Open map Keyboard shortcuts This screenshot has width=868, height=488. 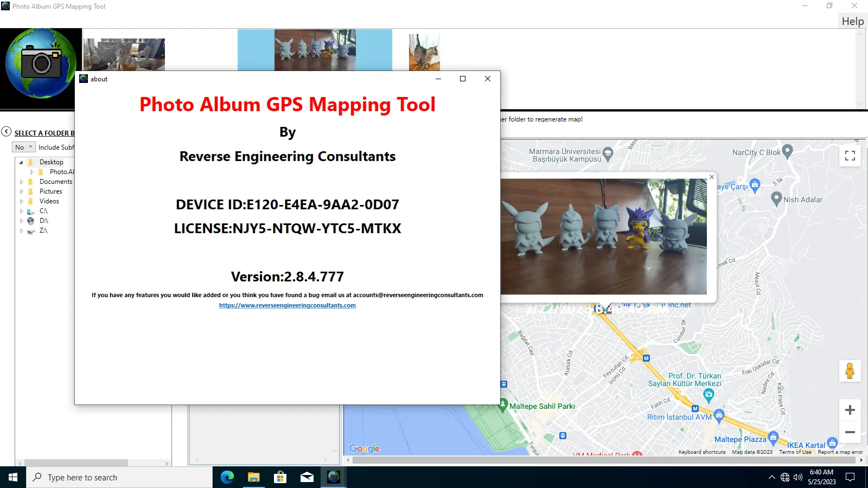[x=701, y=452]
